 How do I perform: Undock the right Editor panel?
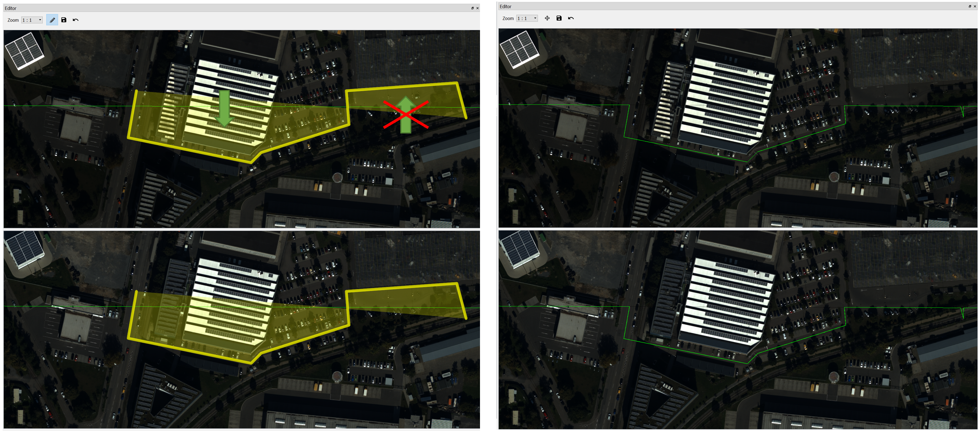pos(970,7)
